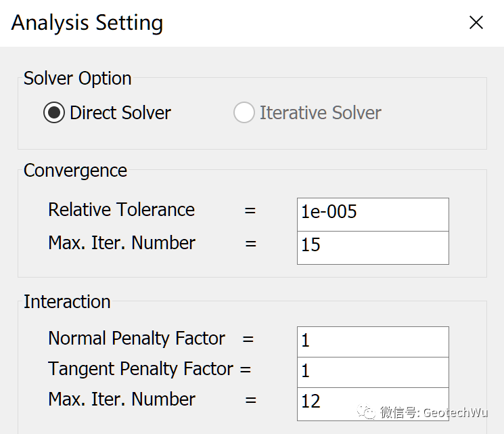Click the Tangent Penalty Factor input field
Viewport: 504px width, 434px height.
coord(372,372)
